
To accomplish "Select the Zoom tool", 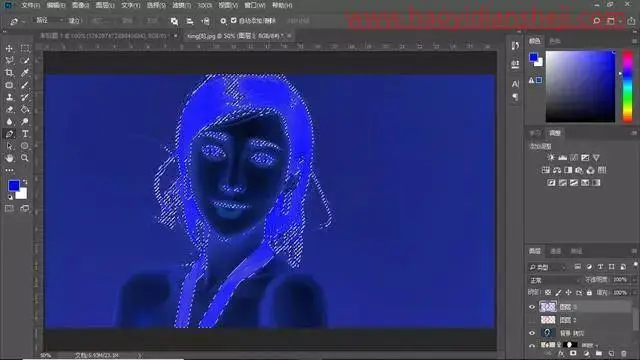I will pos(25,158).
